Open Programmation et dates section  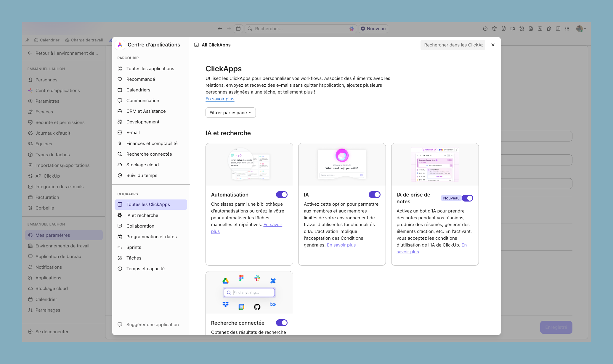[151, 236]
